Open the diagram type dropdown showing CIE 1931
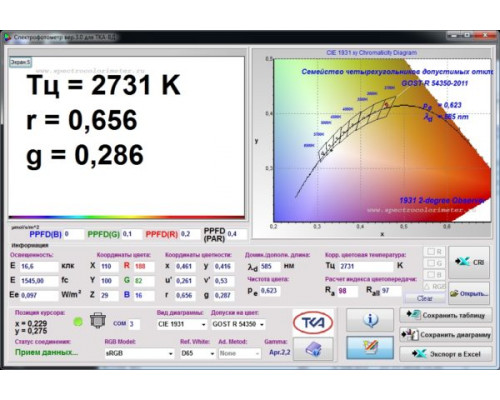This screenshot has height=400, width=500. 182,324
